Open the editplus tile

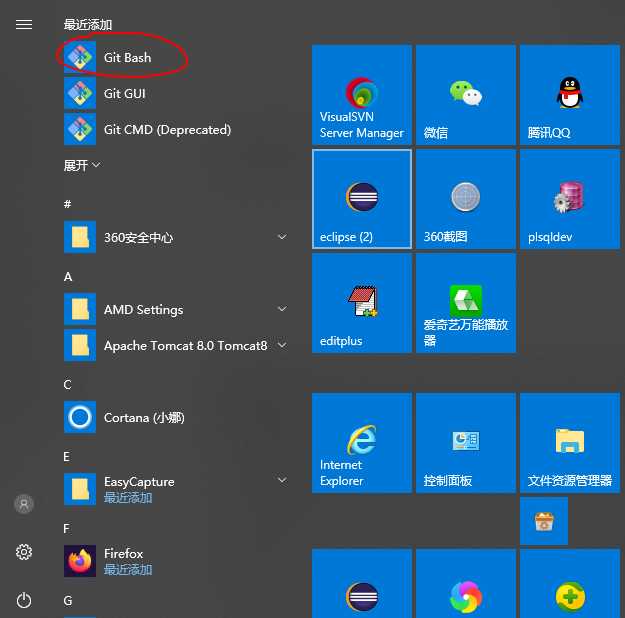tap(362, 303)
